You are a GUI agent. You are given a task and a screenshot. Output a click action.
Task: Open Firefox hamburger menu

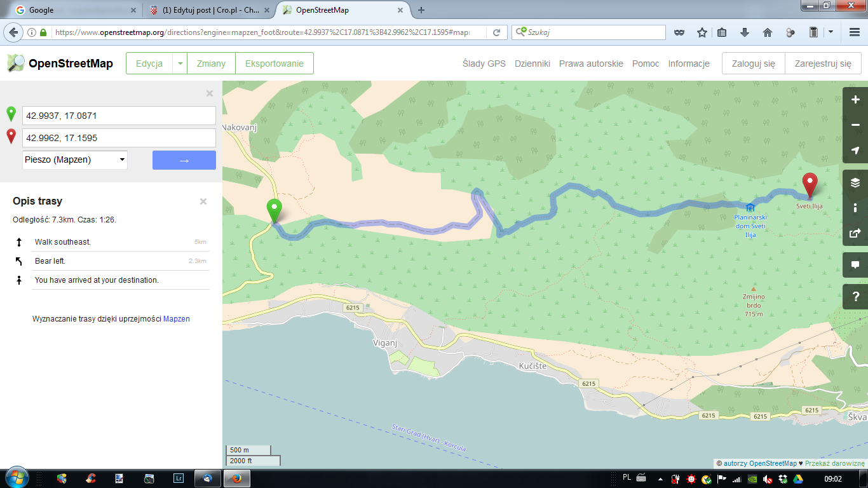[855, 32]
